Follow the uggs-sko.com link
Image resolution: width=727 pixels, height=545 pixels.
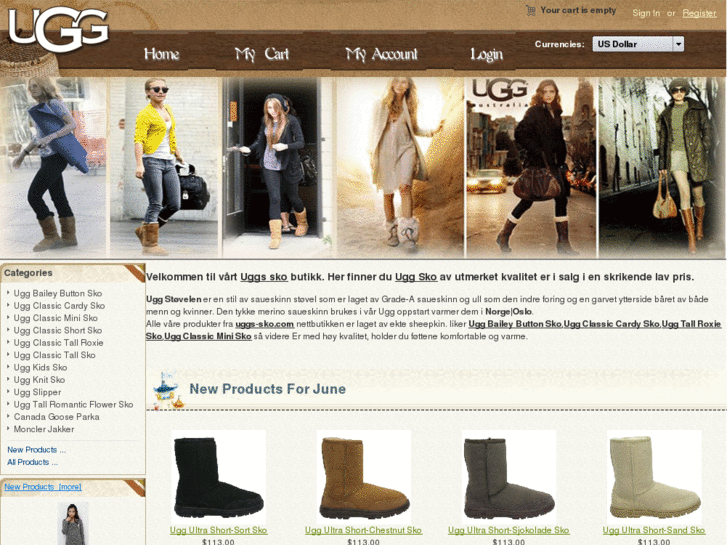(x=264, y=324)
